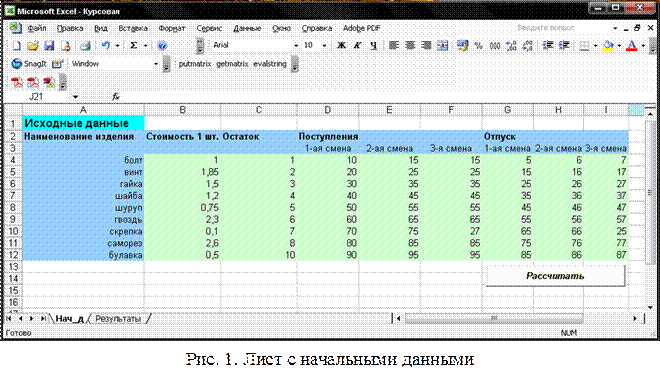
Task: Open AutoSum functions dropdown arrow
Action: [145, 45]
